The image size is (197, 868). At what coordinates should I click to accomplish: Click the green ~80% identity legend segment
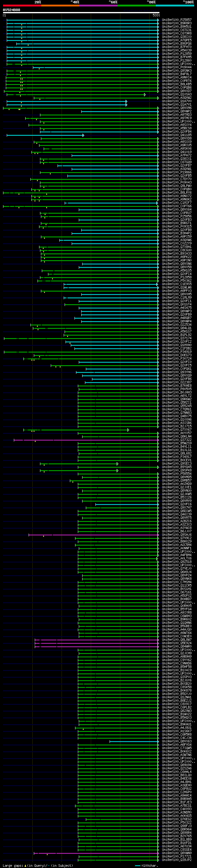click(x=137, y=6)
